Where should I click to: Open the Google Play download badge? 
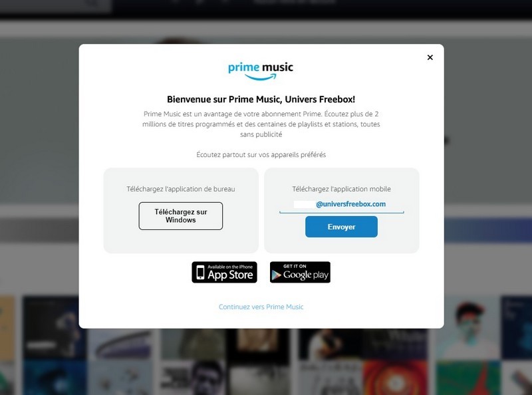coord(300,272)
